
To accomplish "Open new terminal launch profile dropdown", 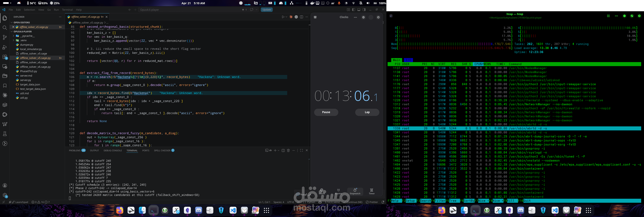I will [279, 150].
